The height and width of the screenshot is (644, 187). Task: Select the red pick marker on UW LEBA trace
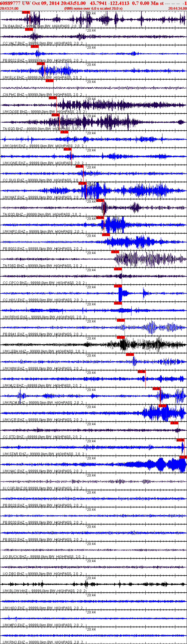(121, 337)
